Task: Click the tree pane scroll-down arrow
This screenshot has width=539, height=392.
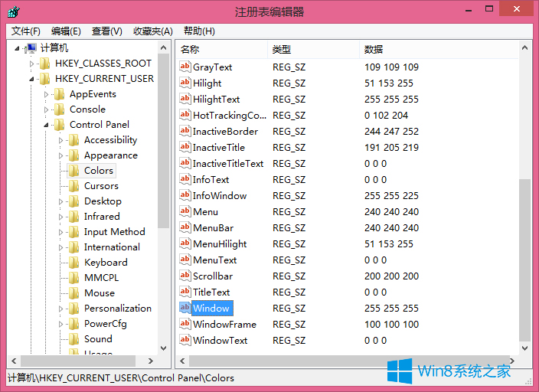Action: point(164,348)
